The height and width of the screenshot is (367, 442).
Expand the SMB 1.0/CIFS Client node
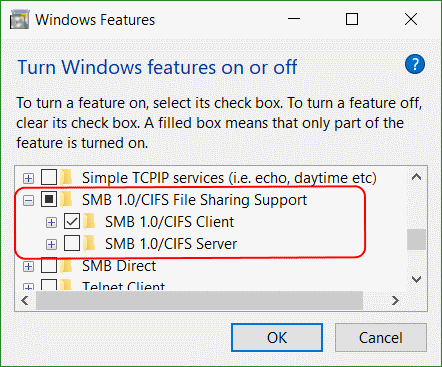click(x=51, y=223)
